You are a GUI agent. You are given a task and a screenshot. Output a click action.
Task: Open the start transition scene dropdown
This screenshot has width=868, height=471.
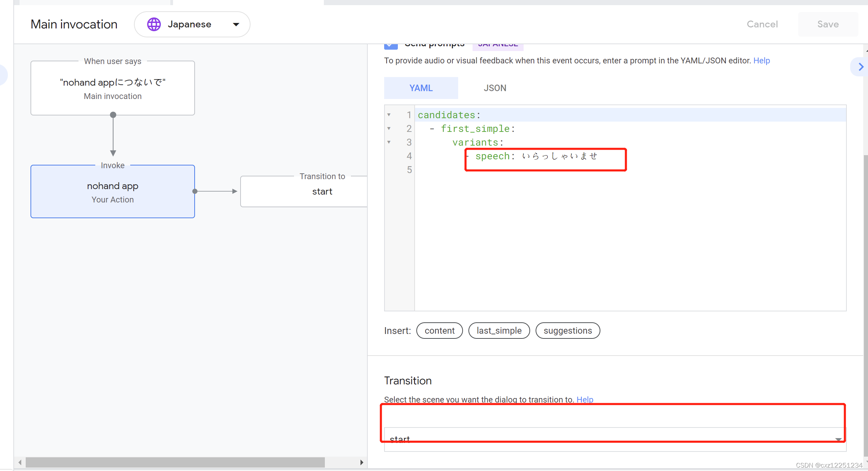[615, 439]
